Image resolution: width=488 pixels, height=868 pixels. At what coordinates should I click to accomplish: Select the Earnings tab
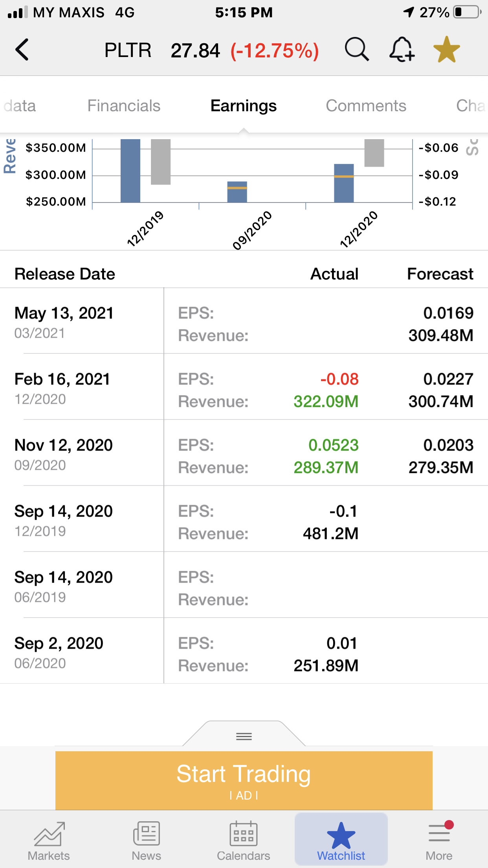coord(244,106)
